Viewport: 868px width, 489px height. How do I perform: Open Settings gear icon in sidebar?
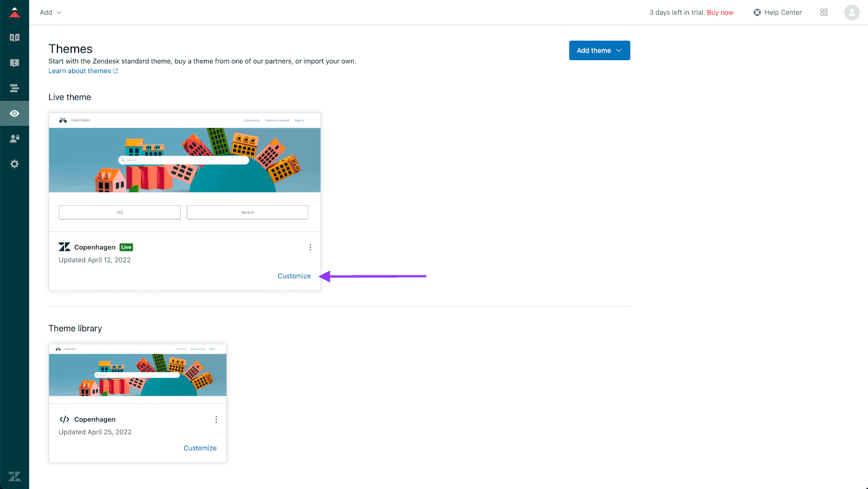click(15, 164)
